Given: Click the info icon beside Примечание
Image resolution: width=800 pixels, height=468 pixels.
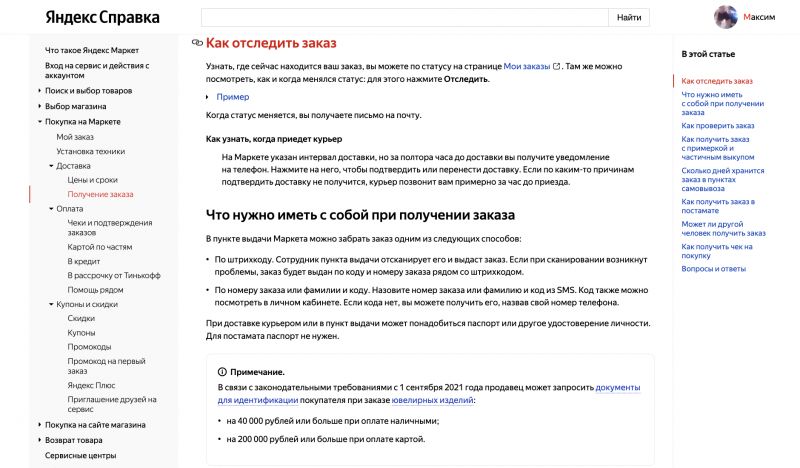Looking at the screenshot, I should (x=222, y=372).
